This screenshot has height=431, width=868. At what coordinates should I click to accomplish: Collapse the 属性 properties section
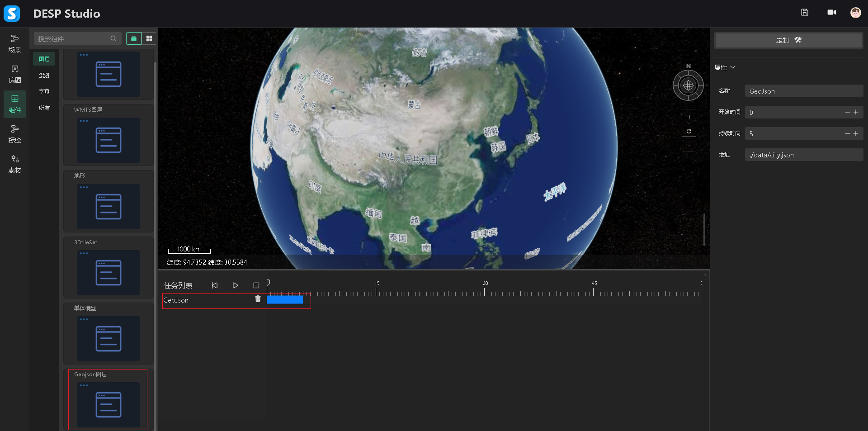pos(733,67)
